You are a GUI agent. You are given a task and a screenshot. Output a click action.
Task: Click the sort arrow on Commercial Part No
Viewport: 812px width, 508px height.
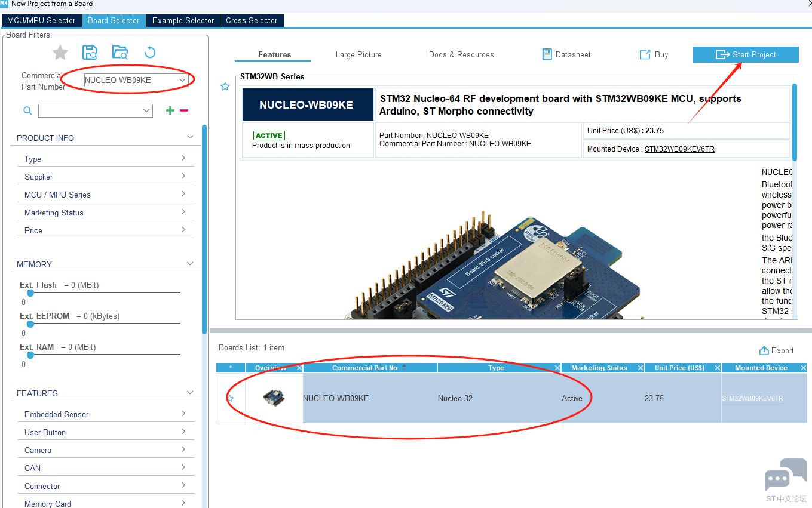[404, 367]
